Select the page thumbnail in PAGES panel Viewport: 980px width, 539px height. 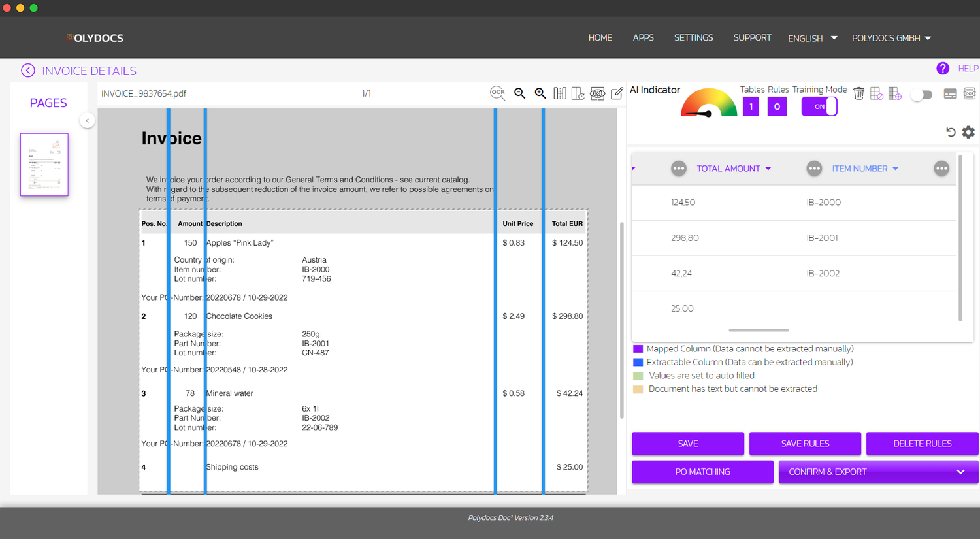(x=44, y=164)
